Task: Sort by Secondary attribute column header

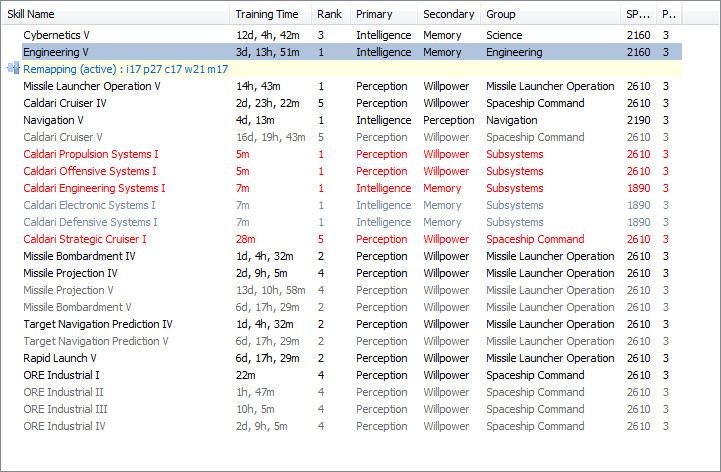Action: pos(449,14)
